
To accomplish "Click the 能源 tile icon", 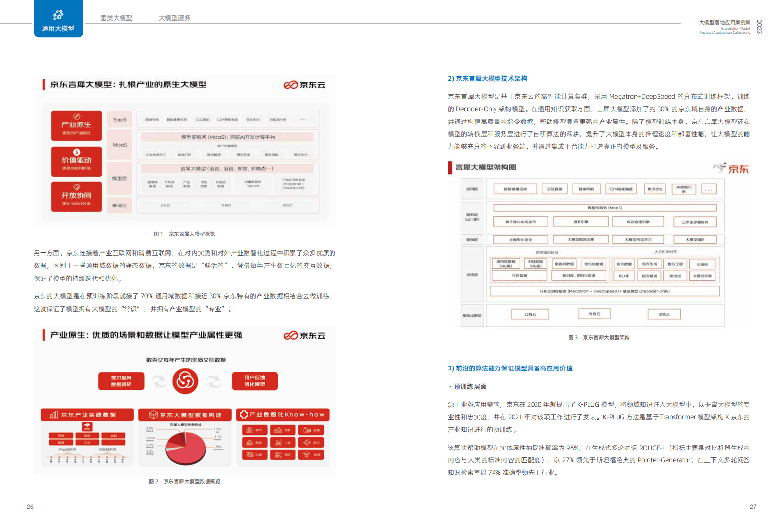I will 307,454.
